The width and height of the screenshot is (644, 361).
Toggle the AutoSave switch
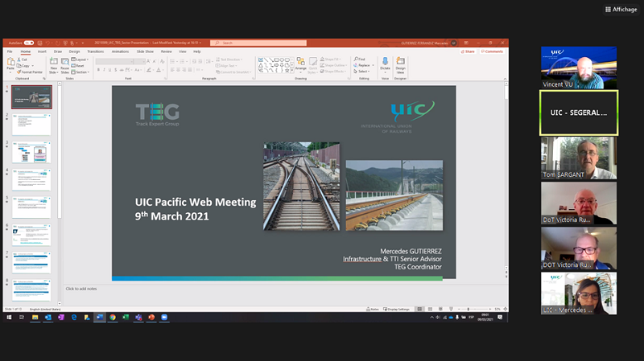click(29, 43)
